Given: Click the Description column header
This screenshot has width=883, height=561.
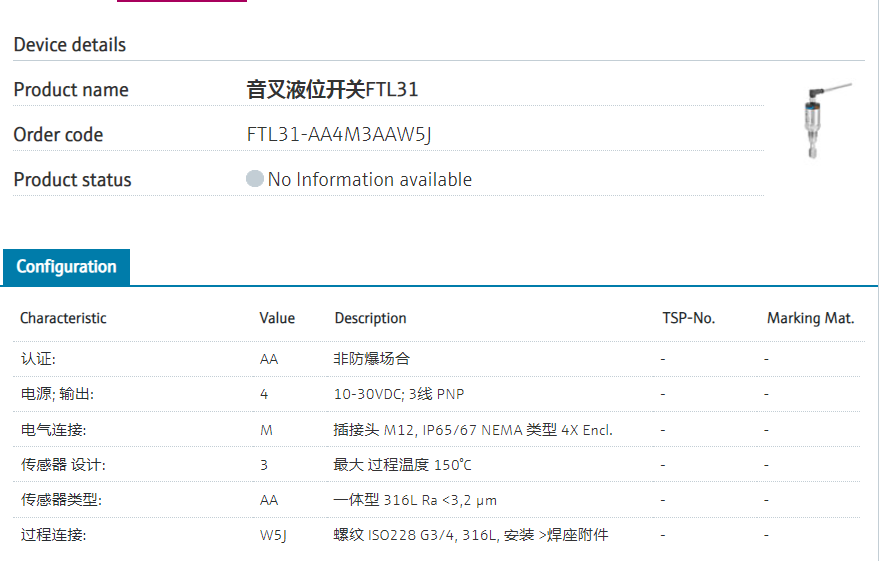Looking at the screenshot, I should tap(370, 318).
